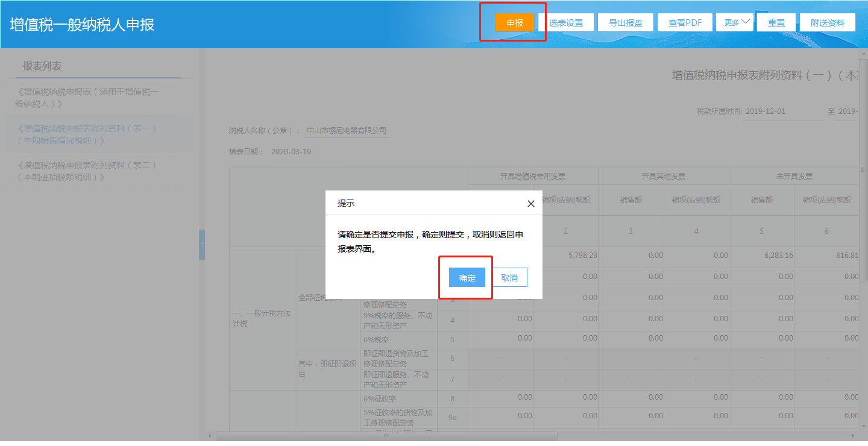Click the 纳税人名称 field

346,130
